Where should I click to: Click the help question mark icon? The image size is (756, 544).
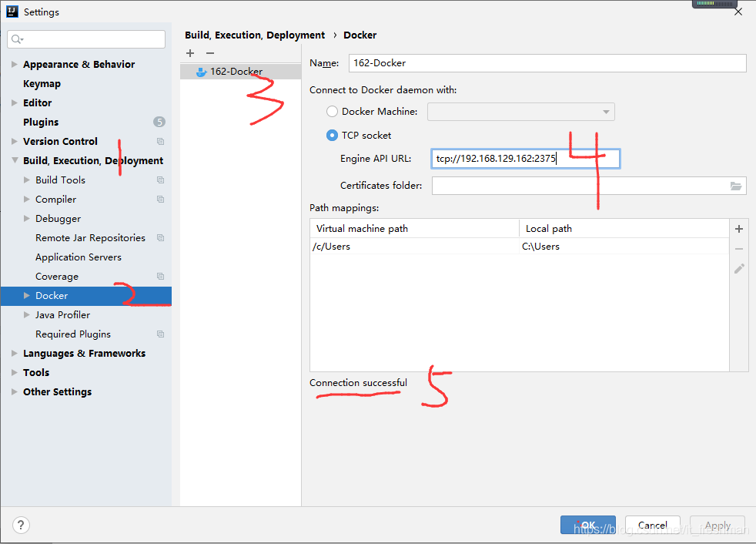(x=19, y=525)
